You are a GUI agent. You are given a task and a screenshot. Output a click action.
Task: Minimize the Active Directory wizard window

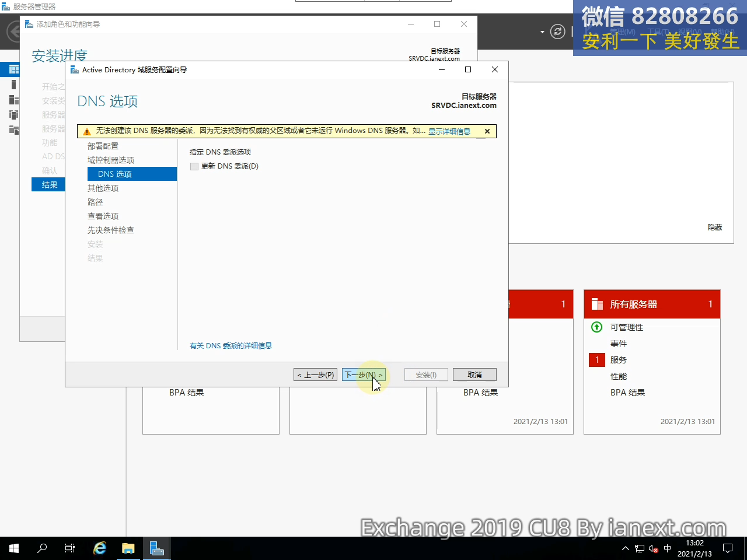(x=442, y=69)
